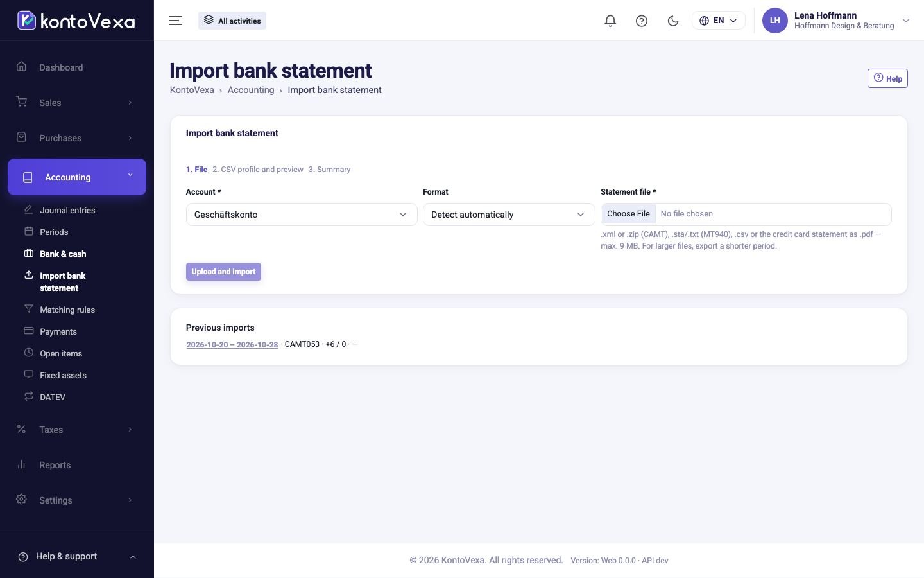Open Open items
Image resolution: width=924 pixels, height=578 pixels.
click(x=61, y=353)
